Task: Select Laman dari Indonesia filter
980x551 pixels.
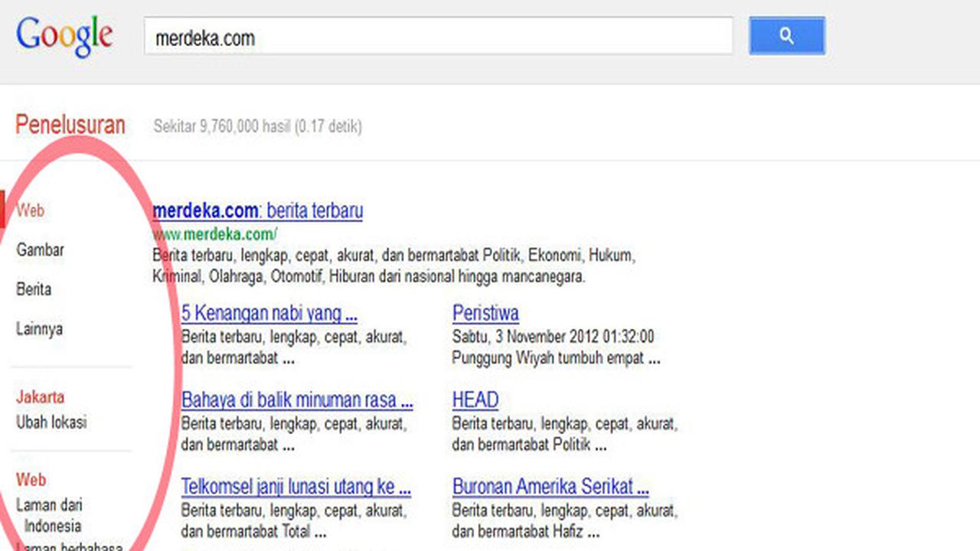Action: click(x=50, y=515)
